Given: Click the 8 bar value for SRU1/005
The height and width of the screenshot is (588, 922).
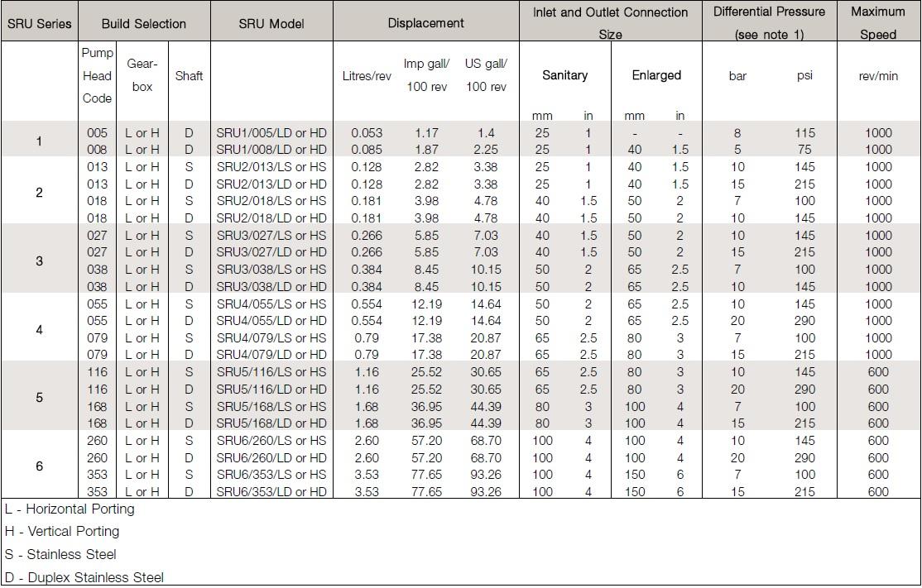Looking at the screenshot, I should [737, 133].
